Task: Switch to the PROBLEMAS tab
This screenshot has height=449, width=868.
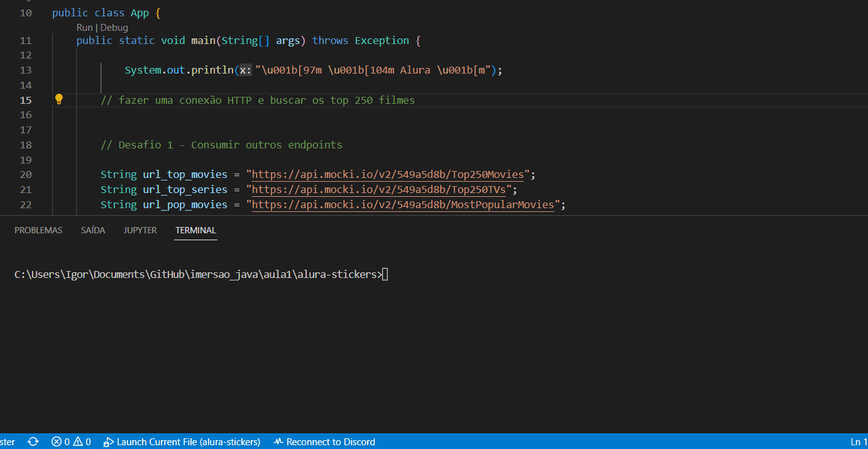Action: tap(38, 230)
